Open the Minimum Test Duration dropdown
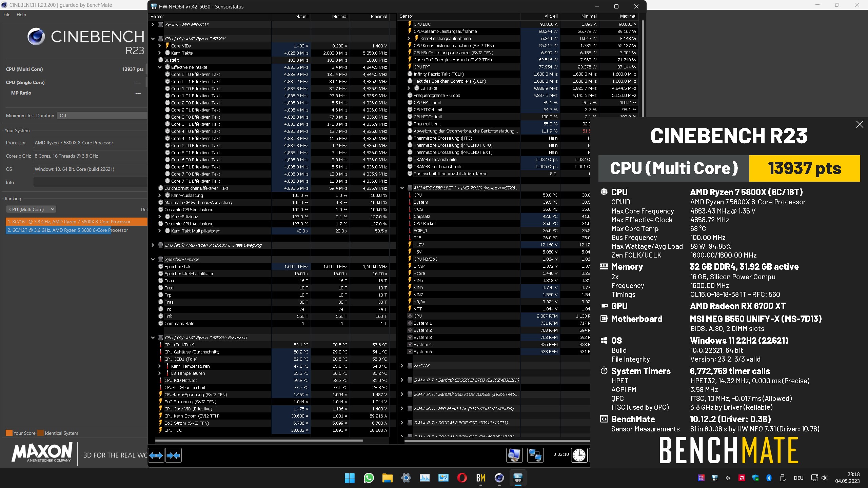 102,116
